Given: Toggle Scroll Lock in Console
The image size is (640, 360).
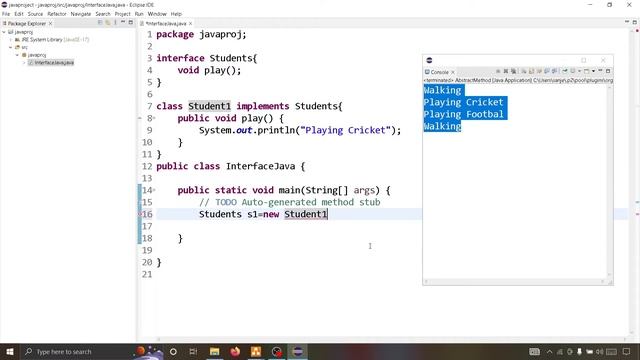Looking at the screenshot, I should pos(531,71).
